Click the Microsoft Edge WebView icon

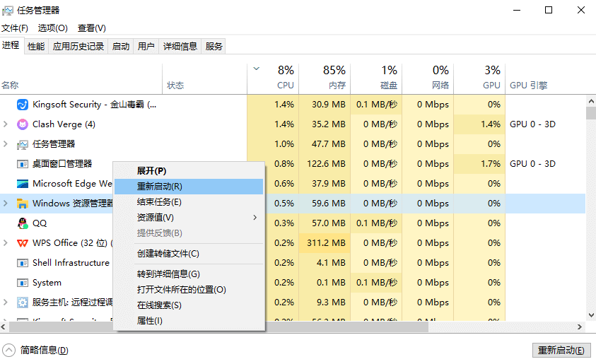tap(23, 184)
